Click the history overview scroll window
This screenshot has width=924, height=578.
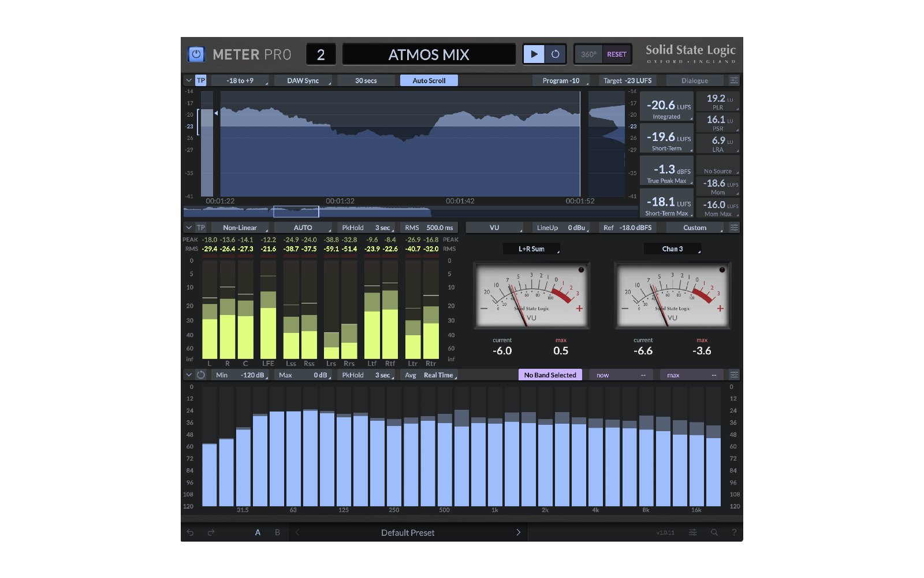pos(296,212)
